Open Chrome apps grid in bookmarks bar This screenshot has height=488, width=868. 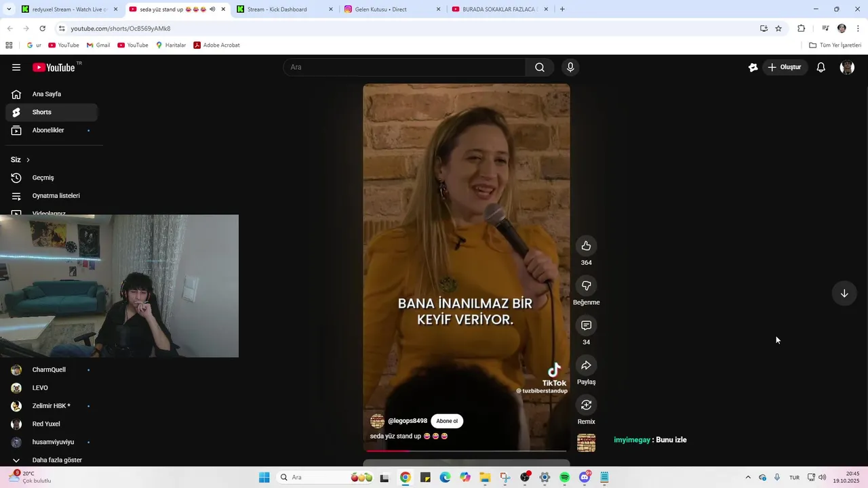pos(9,45)
